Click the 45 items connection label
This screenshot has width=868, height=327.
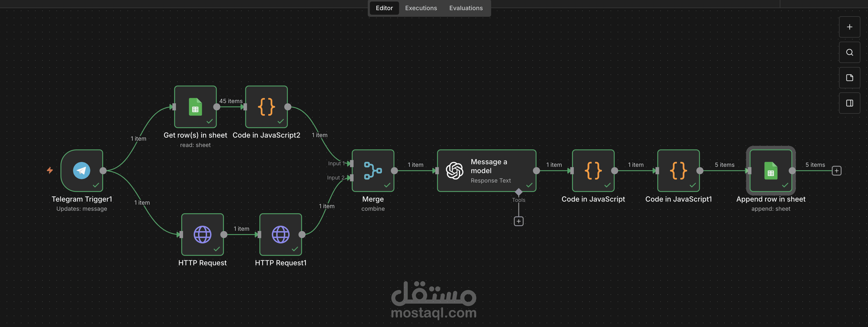231,101
